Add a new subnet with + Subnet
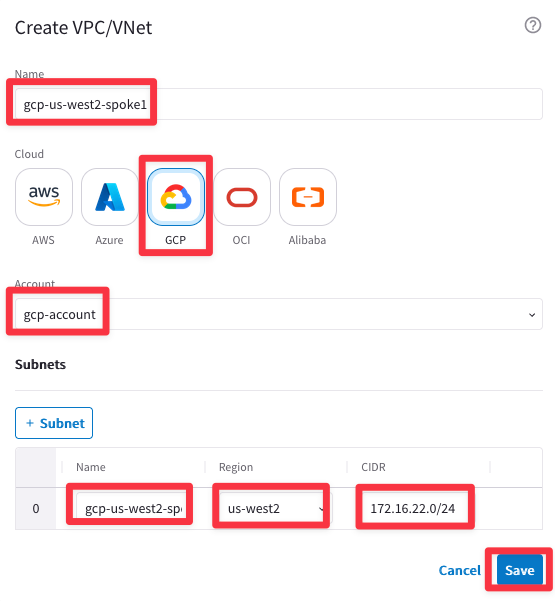 pos(54,423)
